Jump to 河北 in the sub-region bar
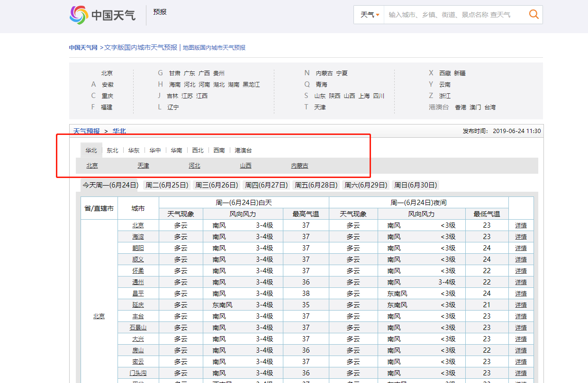 tap(194, 166)
